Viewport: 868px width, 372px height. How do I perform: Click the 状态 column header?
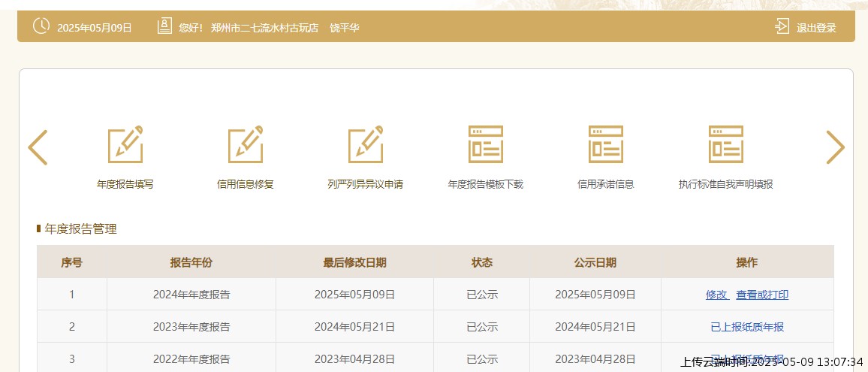click(x=481, y=263)
